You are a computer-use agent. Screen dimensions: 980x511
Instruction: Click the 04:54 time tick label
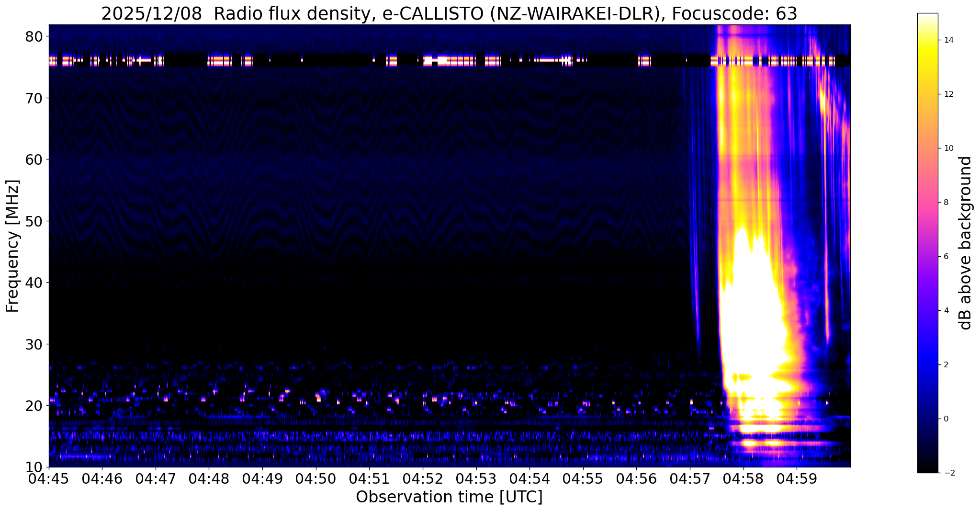coord(529,478)
